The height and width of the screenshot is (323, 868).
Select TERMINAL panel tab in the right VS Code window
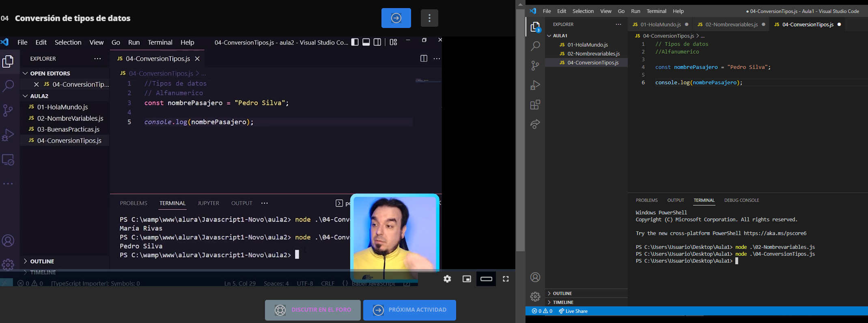coord(704,200)
